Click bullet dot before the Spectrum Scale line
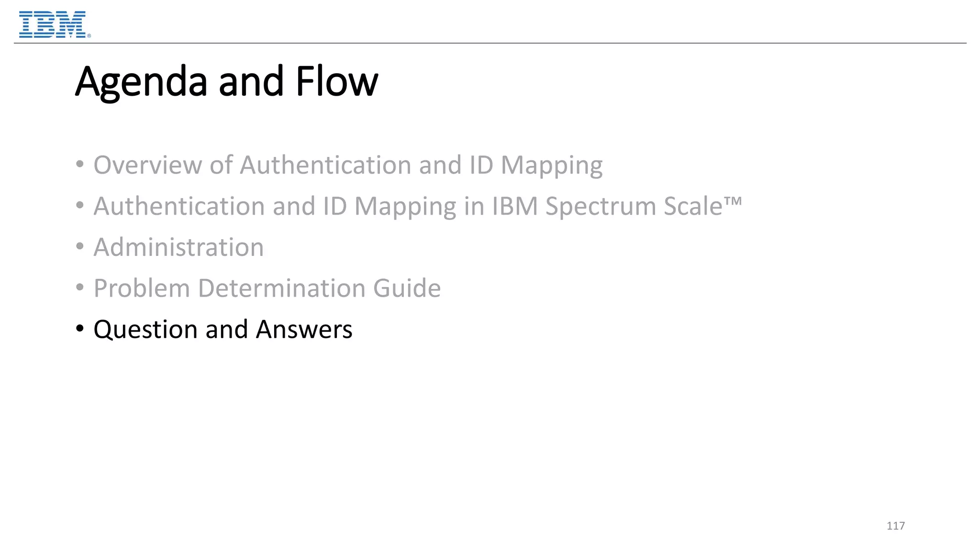 click(80, 206)
